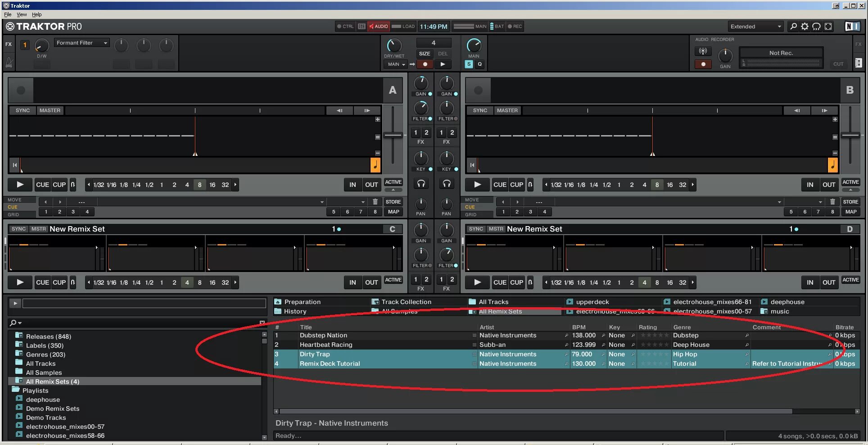The height and width of the screenshot is (445, 868).
Task: Open Deck A cue type dropdown
Action: (347, 202)
